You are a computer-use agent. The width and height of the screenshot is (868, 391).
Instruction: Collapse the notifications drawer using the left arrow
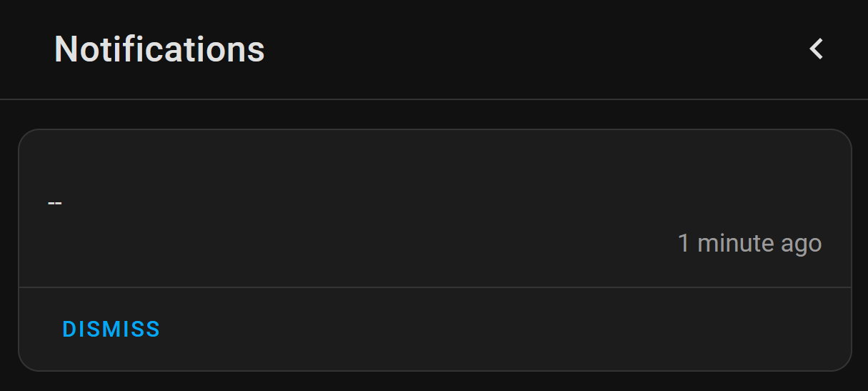click(x=817, y=49)
